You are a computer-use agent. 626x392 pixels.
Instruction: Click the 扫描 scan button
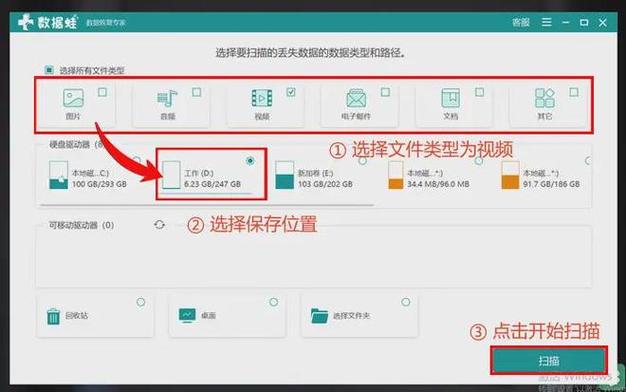tap(549, 360)
